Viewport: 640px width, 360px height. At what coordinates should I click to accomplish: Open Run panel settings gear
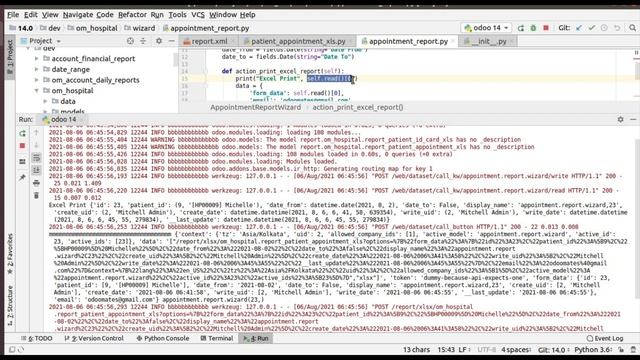click(x=620, y=119)
